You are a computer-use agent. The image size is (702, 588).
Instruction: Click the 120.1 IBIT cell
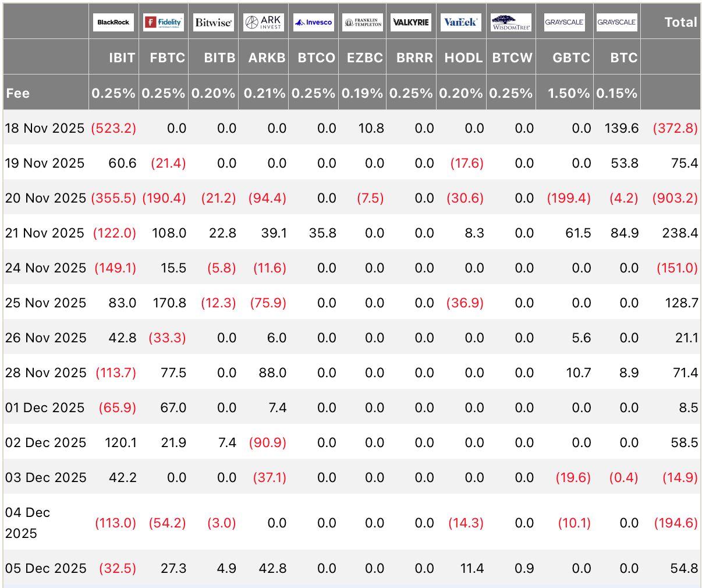(x=120, y=442)
